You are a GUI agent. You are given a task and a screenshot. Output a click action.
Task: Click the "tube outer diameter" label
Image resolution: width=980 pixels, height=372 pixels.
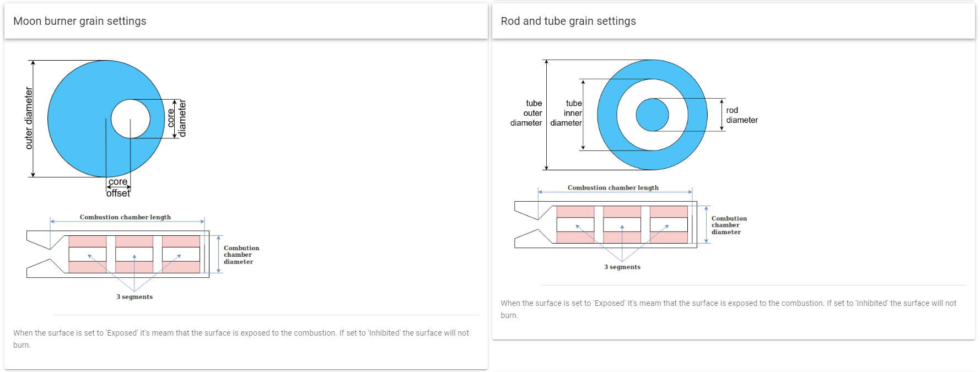tap(527, 113)
